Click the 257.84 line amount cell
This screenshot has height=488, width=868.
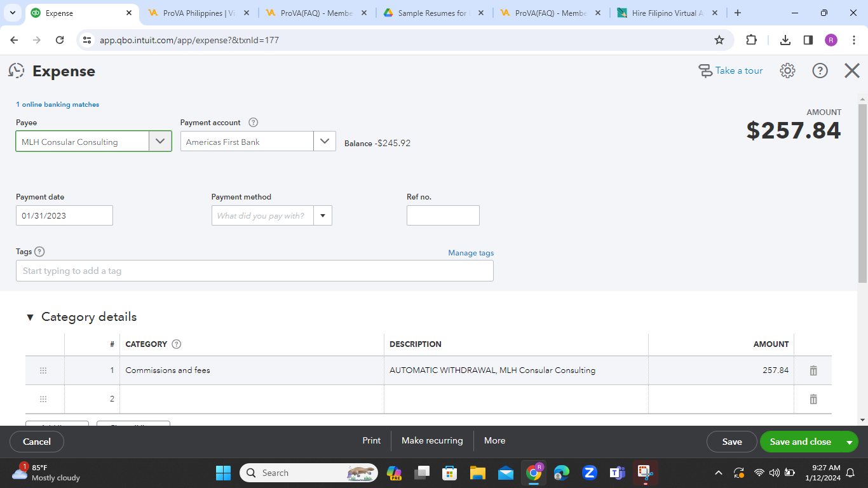[721, 370]
